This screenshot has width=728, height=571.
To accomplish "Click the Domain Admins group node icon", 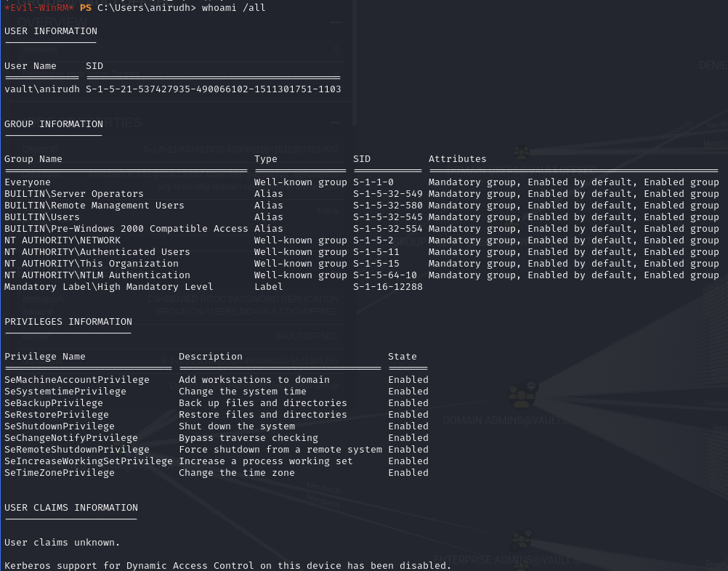I will (x=522, y=394).
